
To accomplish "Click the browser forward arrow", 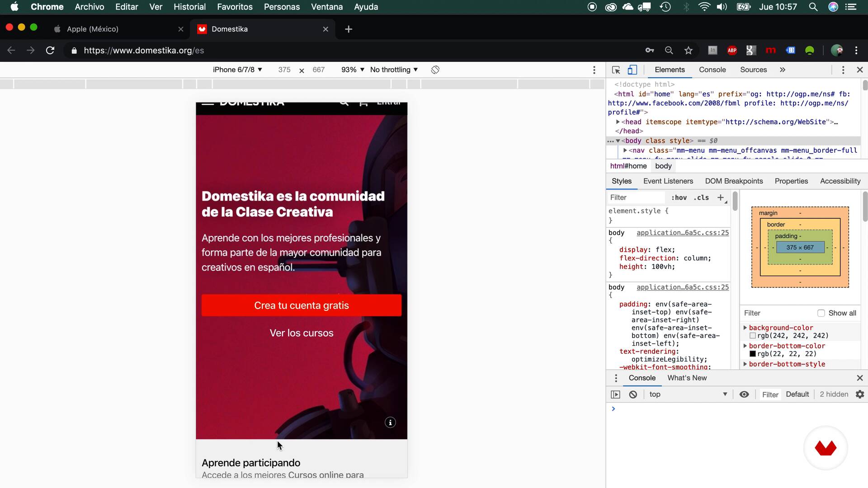I will pyautogui.click(x=31, y=50).
